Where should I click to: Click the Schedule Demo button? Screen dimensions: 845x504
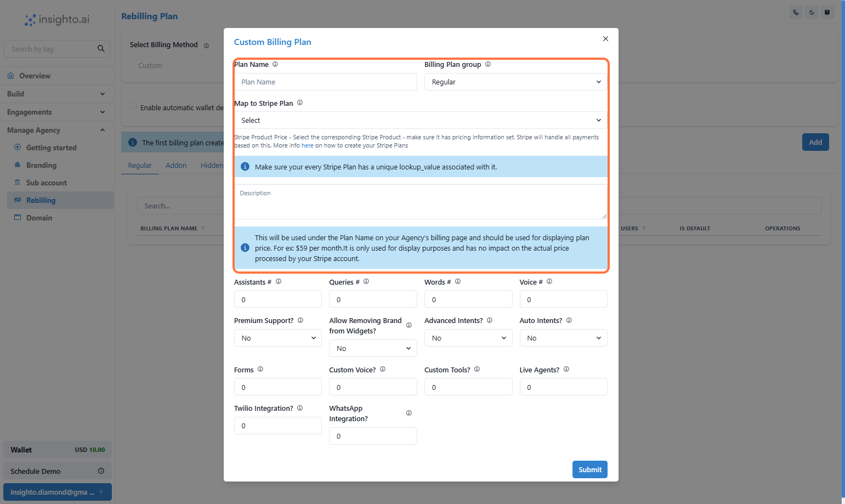[57, 471]
